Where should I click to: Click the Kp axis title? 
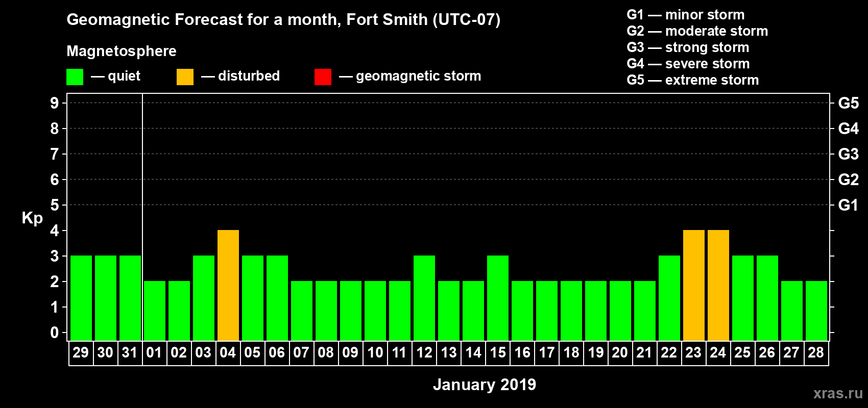32,218
